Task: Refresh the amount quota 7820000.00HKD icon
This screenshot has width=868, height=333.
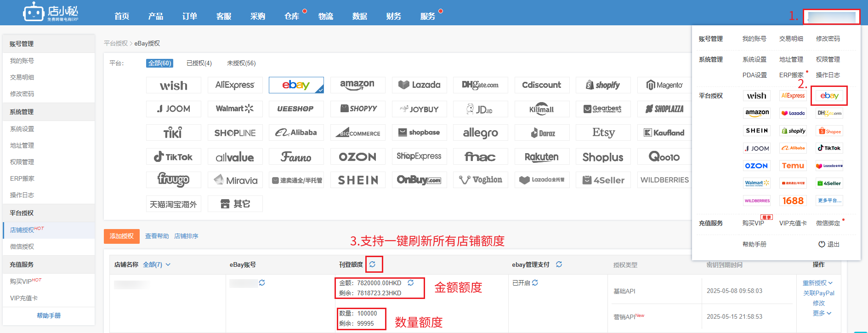Action: [411, 283]
